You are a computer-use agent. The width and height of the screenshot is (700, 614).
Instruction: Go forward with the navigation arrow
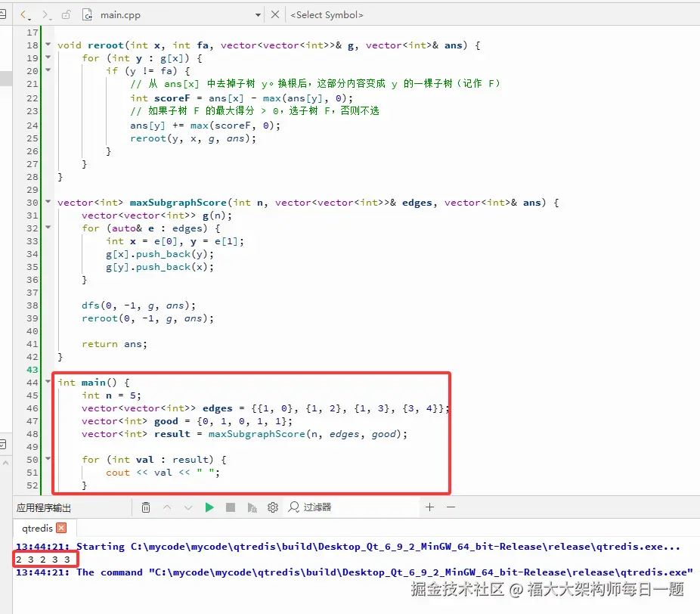[x=45, y=14]
